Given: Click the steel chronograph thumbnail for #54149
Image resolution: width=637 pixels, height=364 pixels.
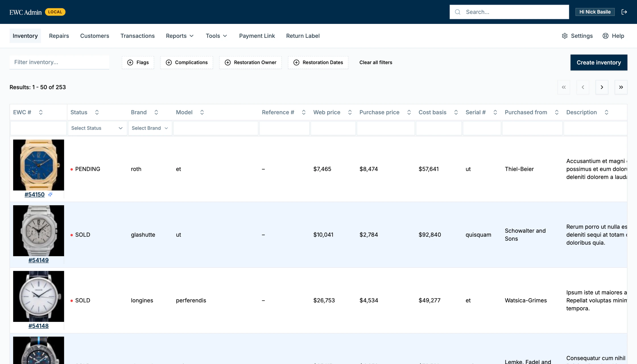Looking at the screenshot, I should [39, 231].
